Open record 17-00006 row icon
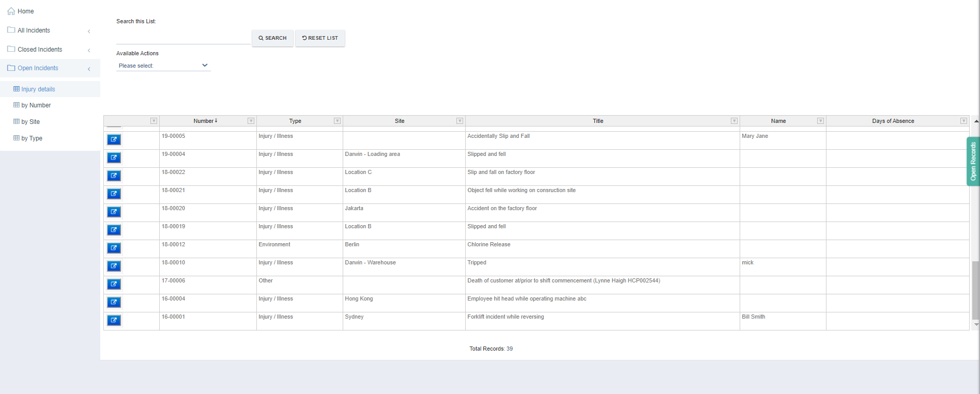 114,284
